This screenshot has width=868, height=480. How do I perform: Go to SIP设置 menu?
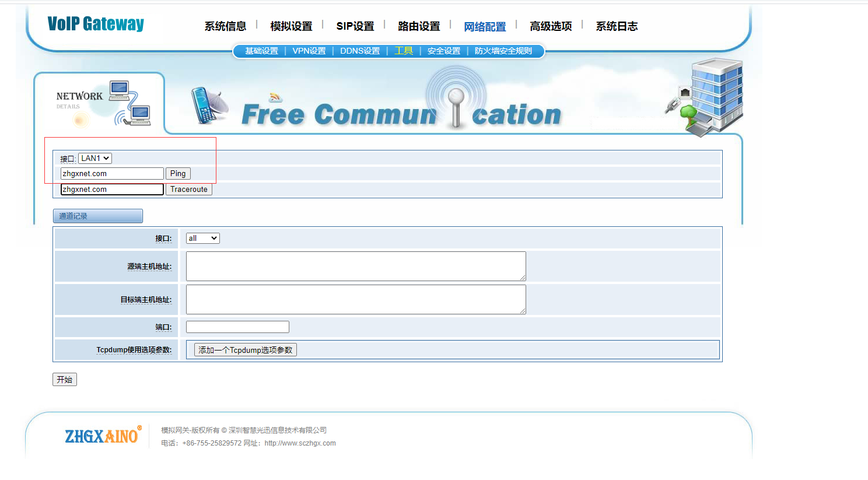pos(355,26)
